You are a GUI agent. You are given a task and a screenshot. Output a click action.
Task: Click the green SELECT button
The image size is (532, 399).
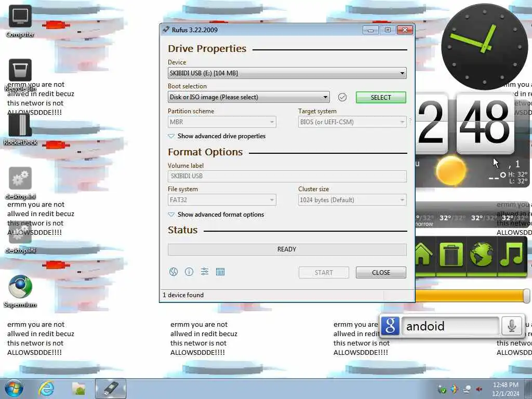coord(381,97)
